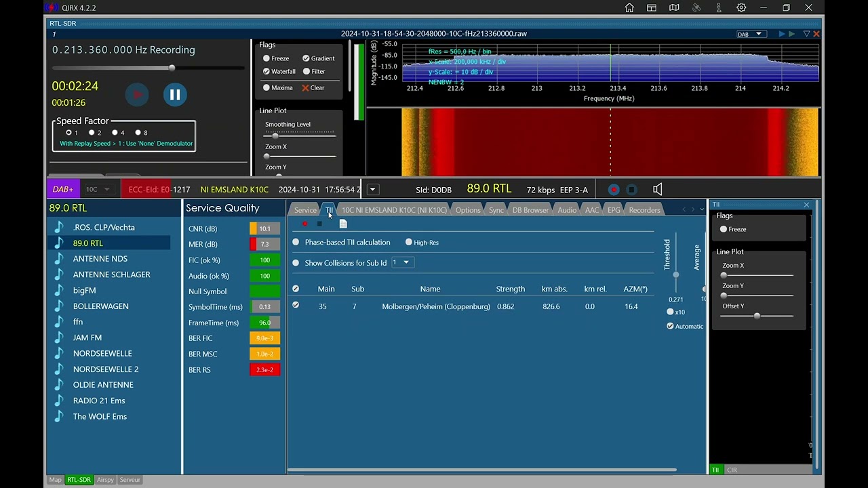
Task: Toggle the x10 threshold option
Action: 670,312
